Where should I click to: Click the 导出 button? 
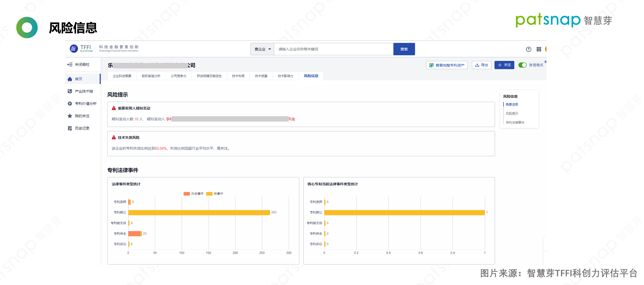[x=482, y=65]
